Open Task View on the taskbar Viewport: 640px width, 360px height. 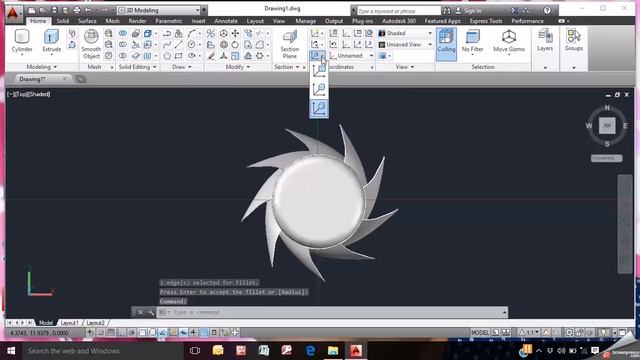195,351
